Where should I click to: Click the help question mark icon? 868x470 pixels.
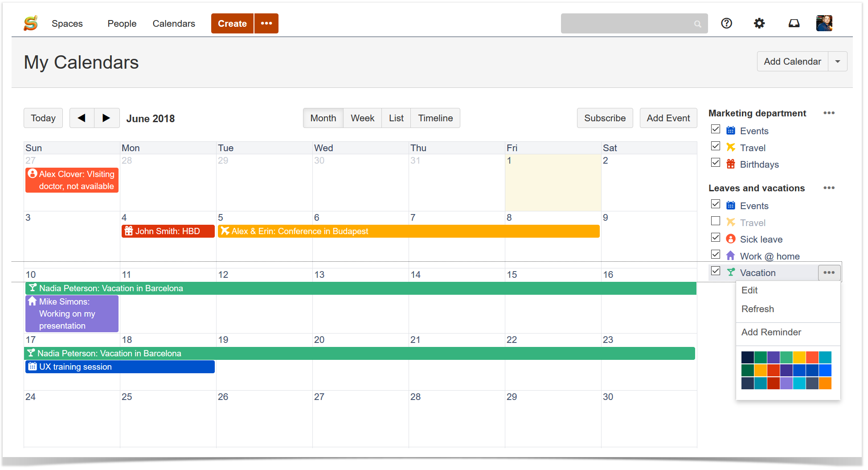pos(726,23)
